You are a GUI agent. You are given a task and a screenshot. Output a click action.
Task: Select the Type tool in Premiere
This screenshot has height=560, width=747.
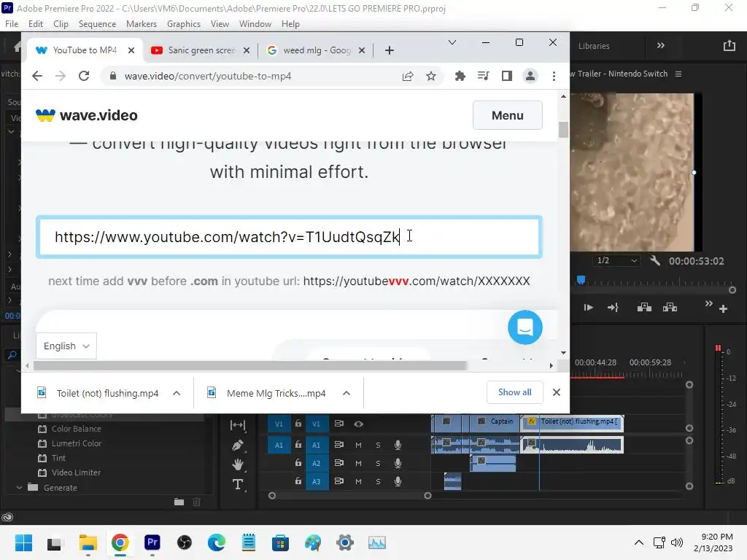point(237,484)
